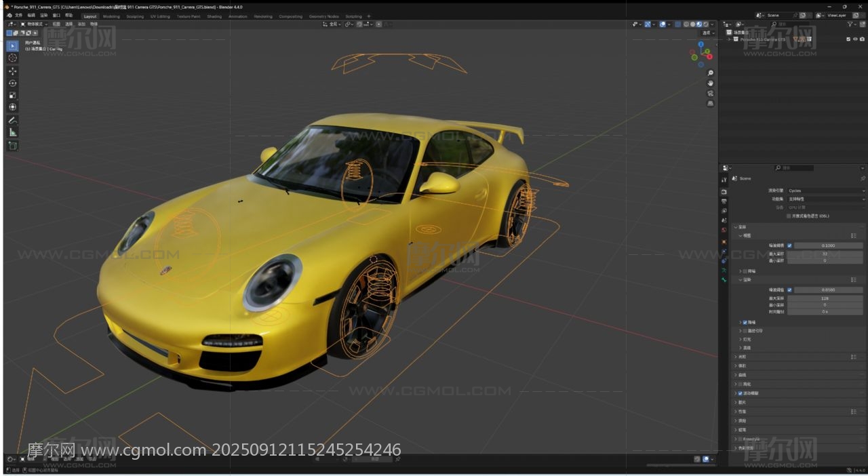This screenshot has height=476, width=868.
Task: Switch to rendered viewport shading
Action: (x=707, y=24)
